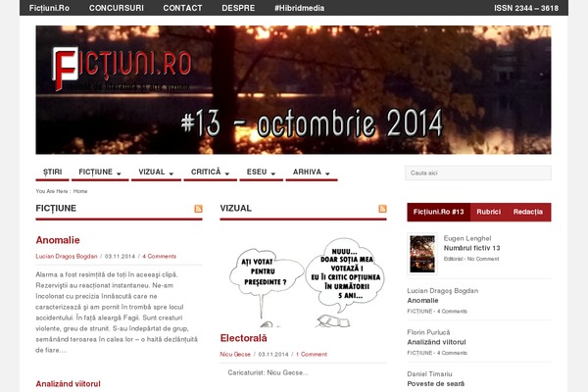Open CONCURSURI in the top bar
Viewport: 588px width, 392px height.
click(x=117, y=8)
